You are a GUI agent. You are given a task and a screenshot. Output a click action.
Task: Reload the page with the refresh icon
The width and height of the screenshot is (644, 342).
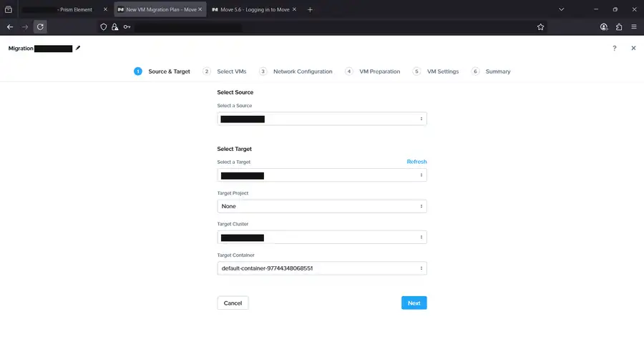(x=40, y=26)
